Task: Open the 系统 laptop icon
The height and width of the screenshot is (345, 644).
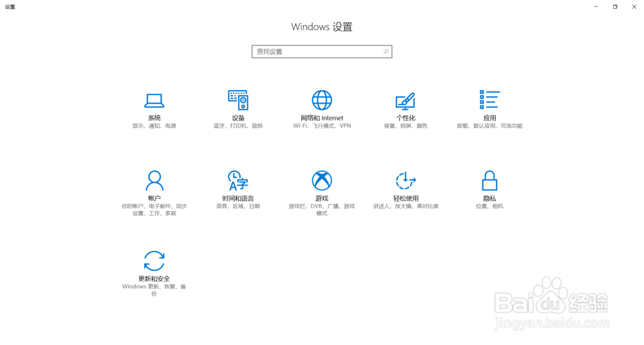Action: [154, 100]
